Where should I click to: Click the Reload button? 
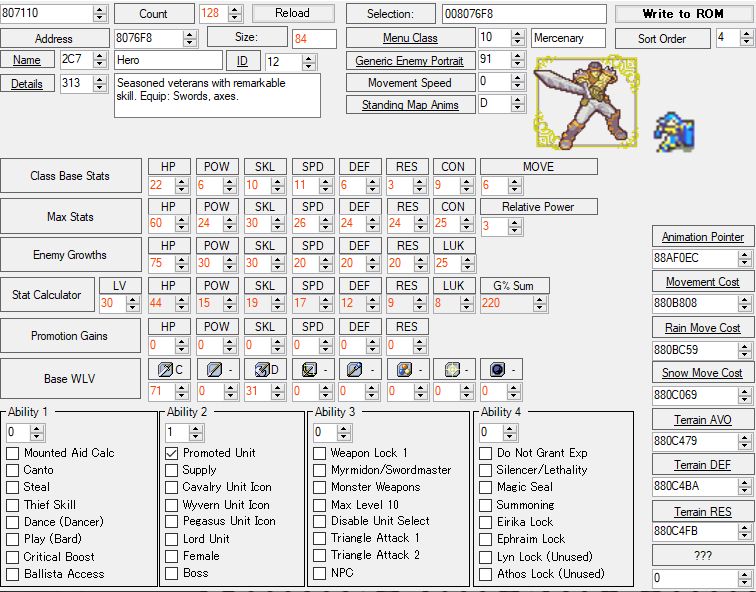coord(292,13)
